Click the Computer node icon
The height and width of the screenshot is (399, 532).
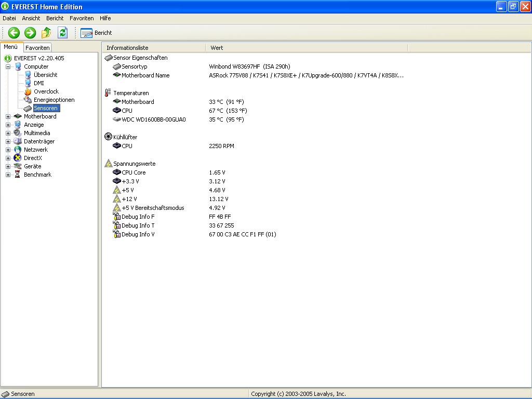(18, 67)
